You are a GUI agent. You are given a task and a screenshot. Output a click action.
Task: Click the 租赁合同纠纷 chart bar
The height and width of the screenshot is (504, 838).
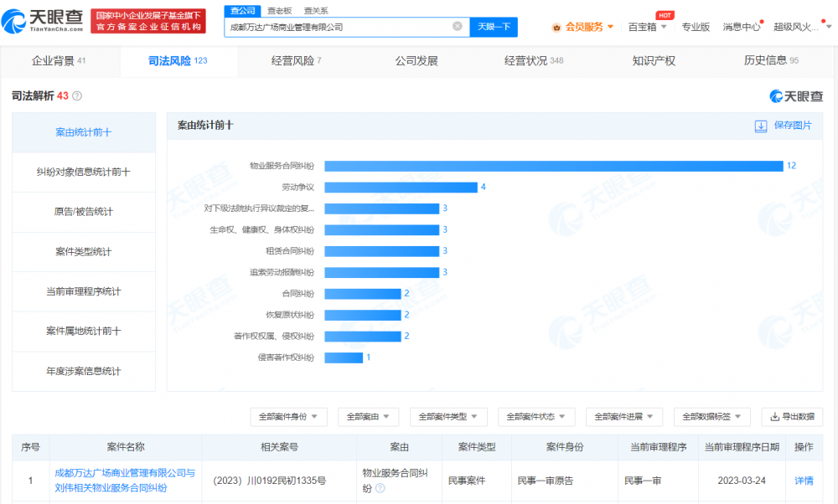coord(381,251)
